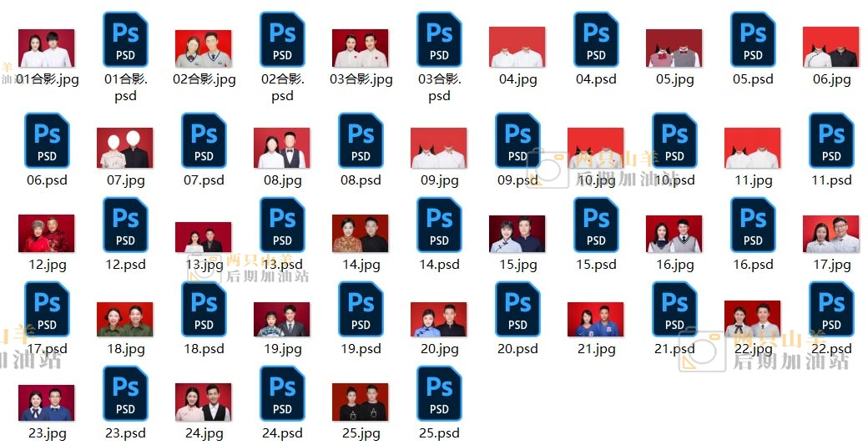Click the 08.jpg file name label
This screenshot has height=445, width=868.
tap(282, 180)
